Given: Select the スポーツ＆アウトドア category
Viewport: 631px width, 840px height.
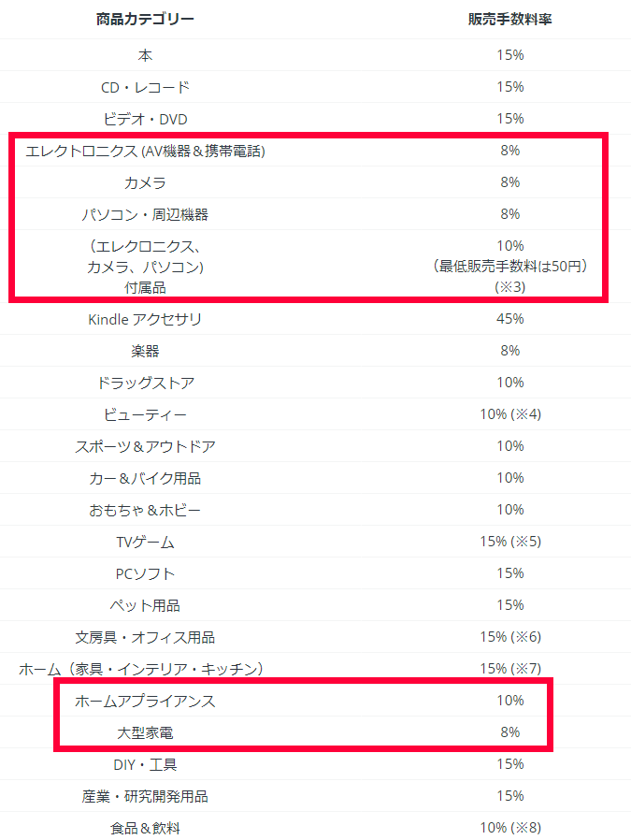Looking at the screenshot, I should [x=145, y=446].
